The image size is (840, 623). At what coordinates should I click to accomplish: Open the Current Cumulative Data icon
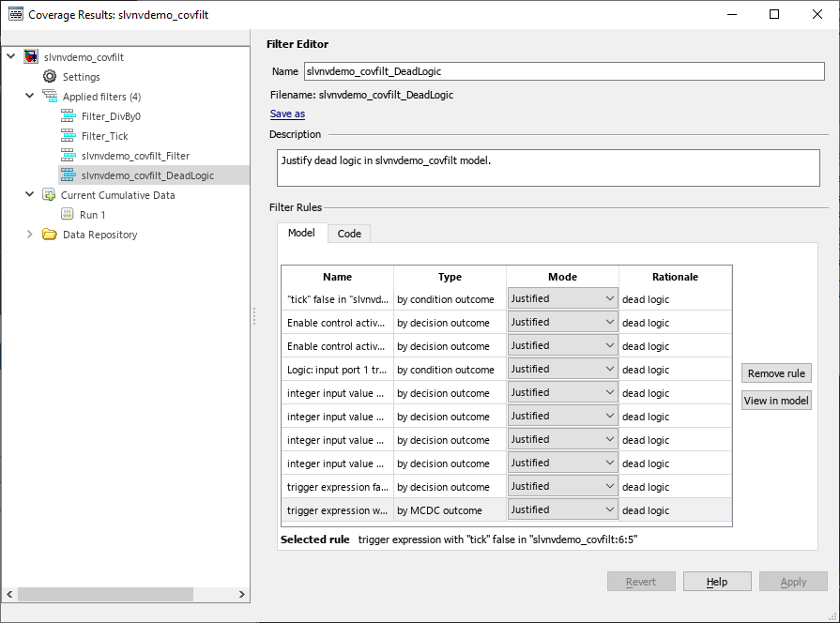[50, 194]
